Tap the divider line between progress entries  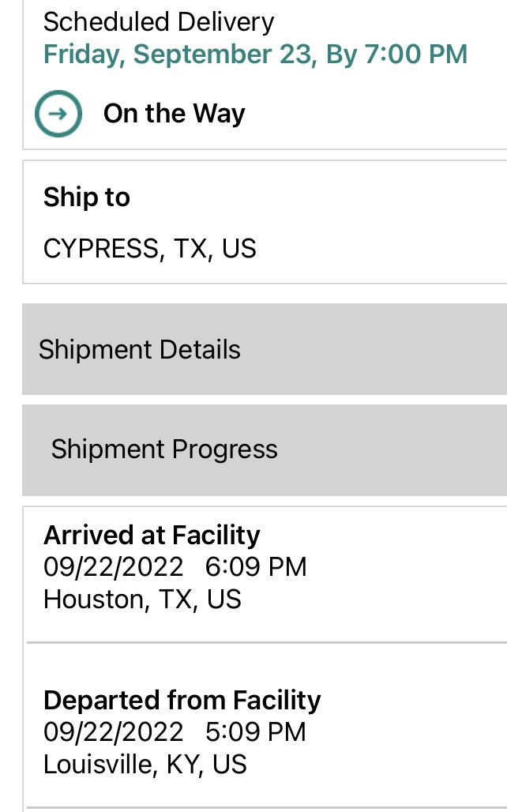point(265,643)
